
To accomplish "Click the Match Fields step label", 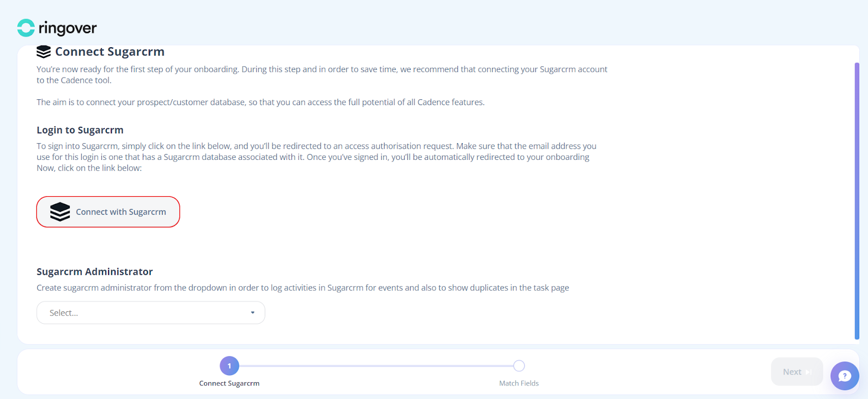I will (519, 383).
